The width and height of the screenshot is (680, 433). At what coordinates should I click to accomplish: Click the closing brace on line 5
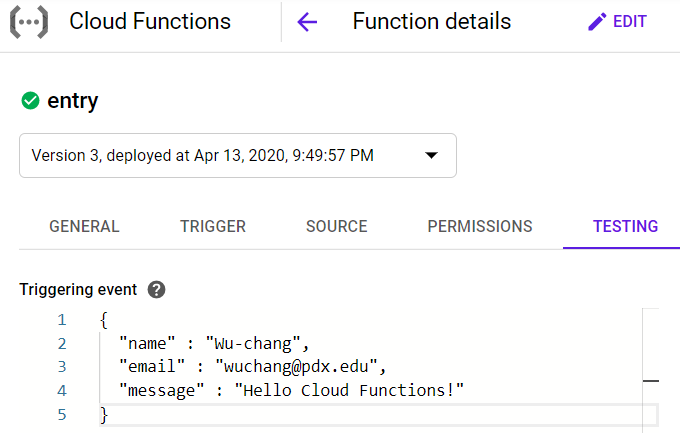pos(104,413)
